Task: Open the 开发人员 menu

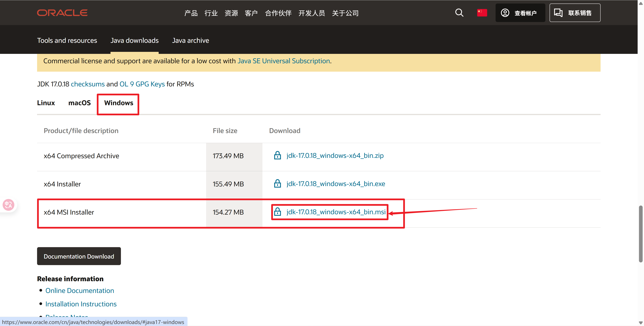Action: (x=312, y=13)
